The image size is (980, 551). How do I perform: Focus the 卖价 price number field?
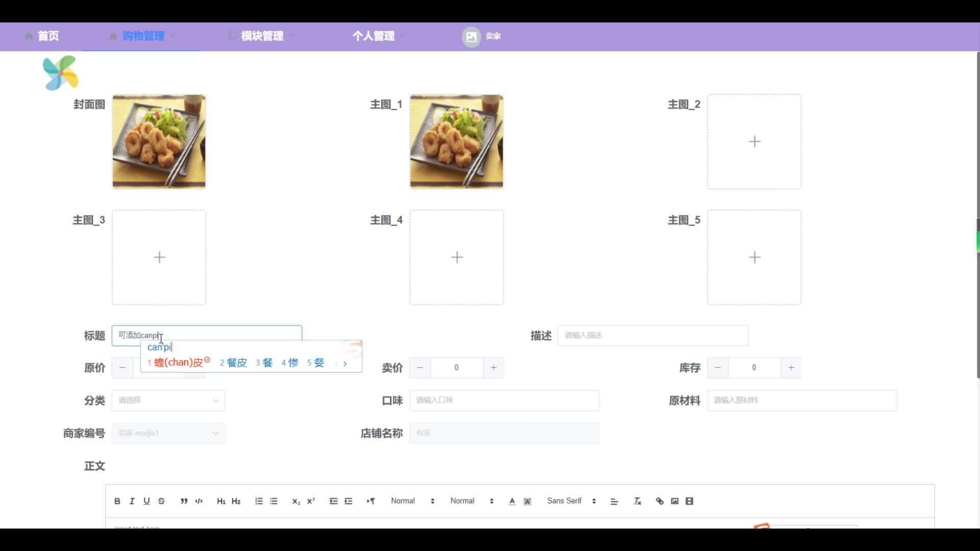[457, 368]
